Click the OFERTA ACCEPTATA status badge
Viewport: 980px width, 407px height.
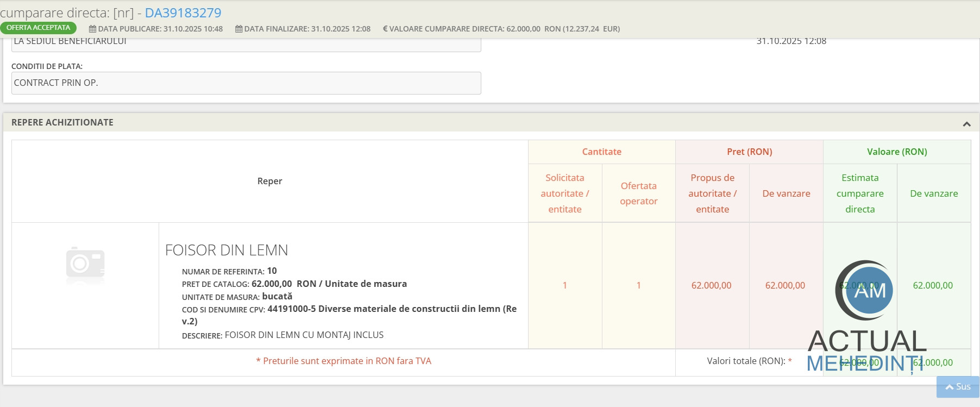pyautogui.click(x=38, y=28)
